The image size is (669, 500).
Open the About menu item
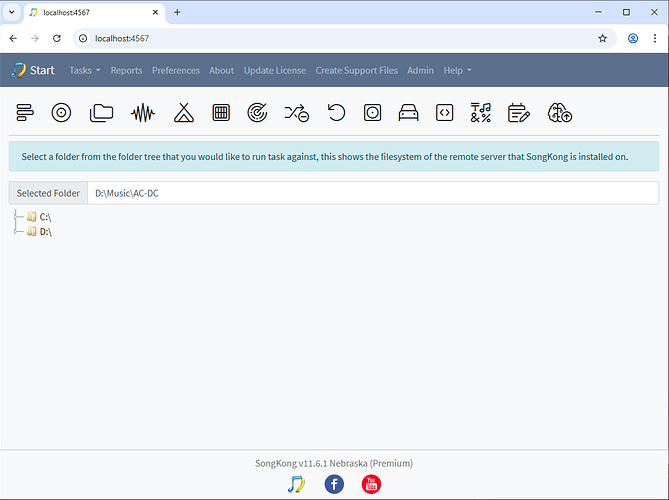click(221, 70)
